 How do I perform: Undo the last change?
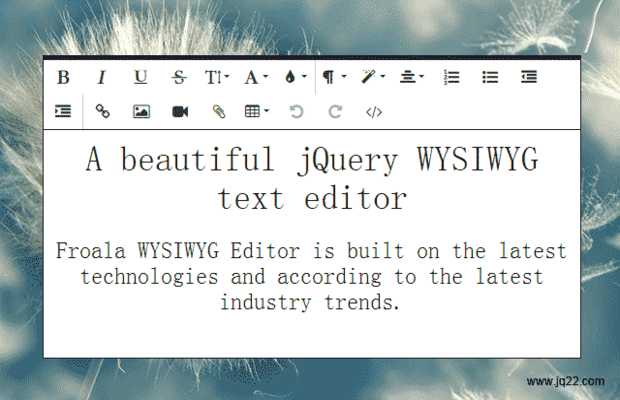tap(296, 111)
